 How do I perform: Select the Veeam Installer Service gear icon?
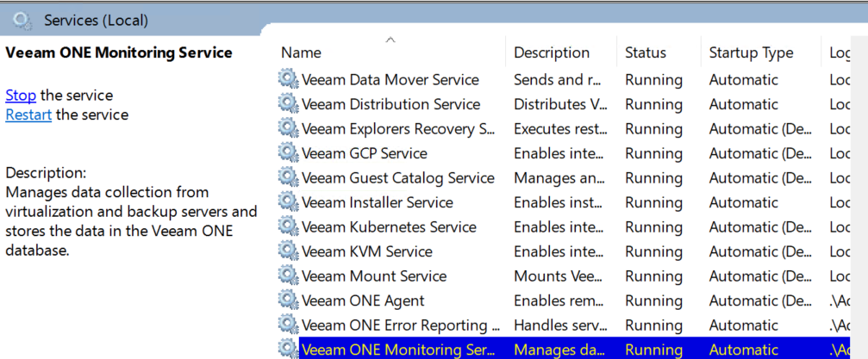(x=288, y=201)
